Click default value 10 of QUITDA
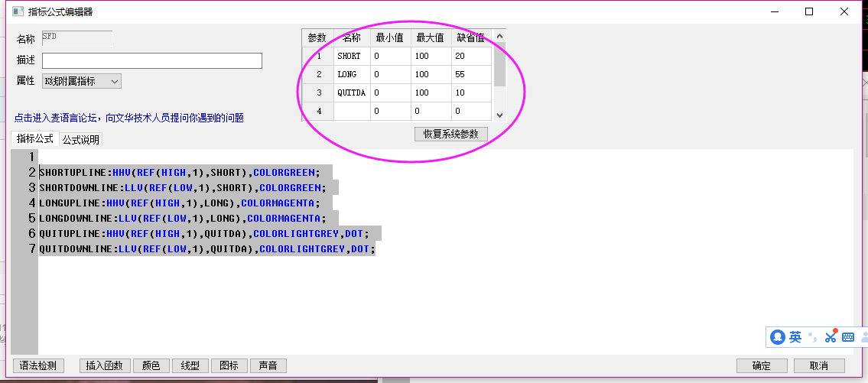The image size is (868, 383). tap(471, 93)
